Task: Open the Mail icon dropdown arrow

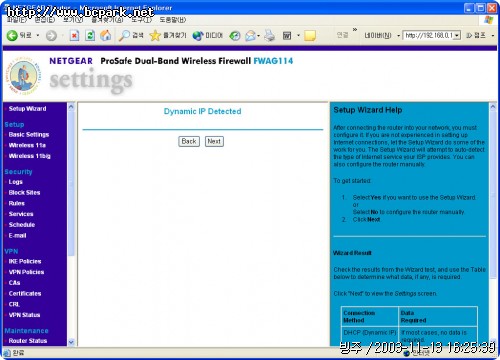Action: pyautogui.click(x=258, y=36)
